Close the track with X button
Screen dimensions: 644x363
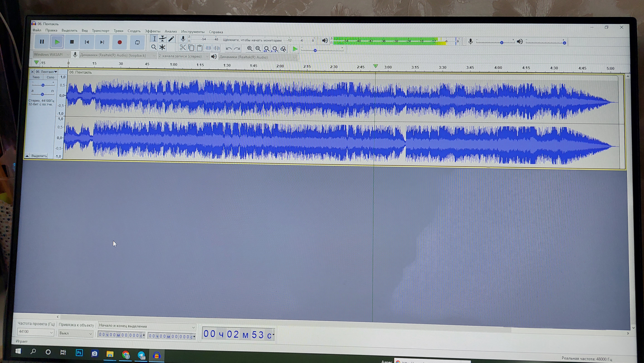tap(32, 72)
